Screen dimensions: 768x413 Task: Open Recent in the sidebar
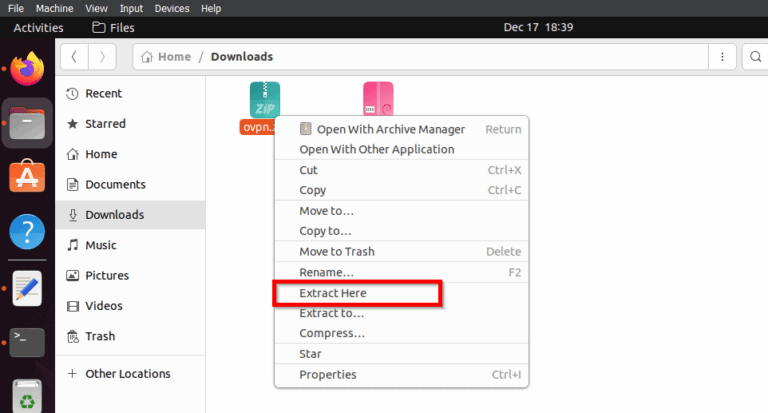click(103, 94)
